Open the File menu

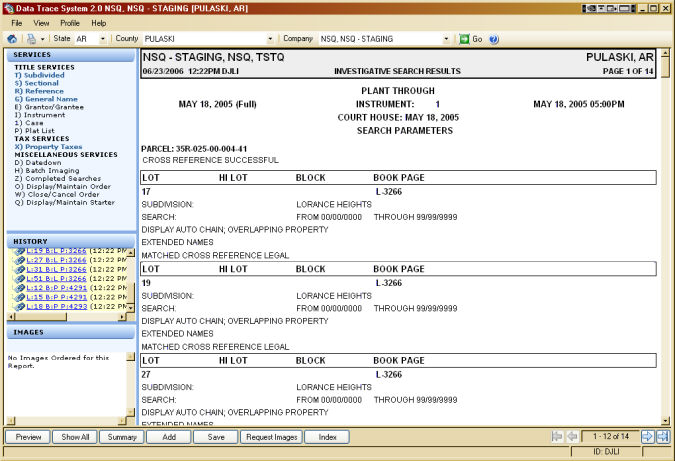pos(16,22)
